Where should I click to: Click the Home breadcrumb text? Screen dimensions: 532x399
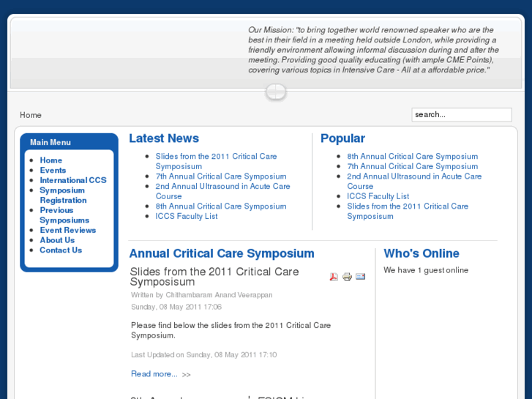click(x=31, y=115)
